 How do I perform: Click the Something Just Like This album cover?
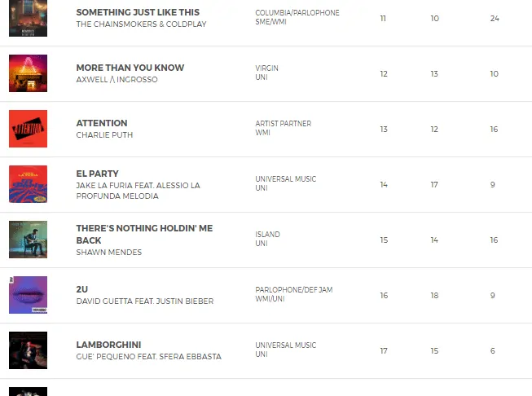pos(28,18)
